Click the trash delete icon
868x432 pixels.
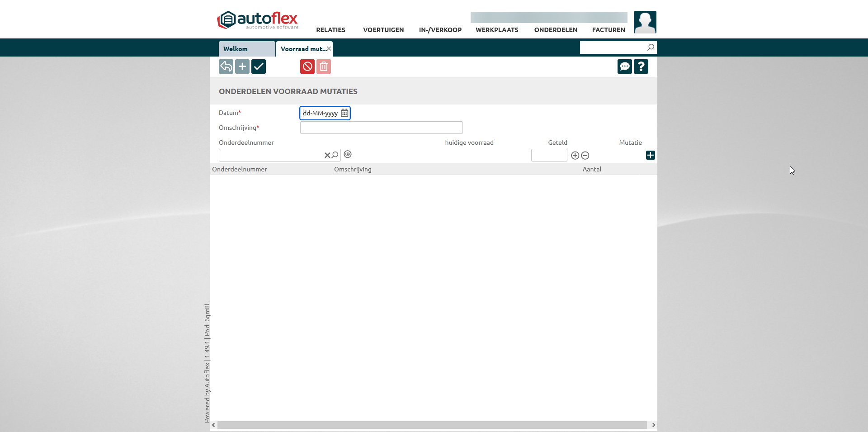pyautogui.click(x=324, y=66)
